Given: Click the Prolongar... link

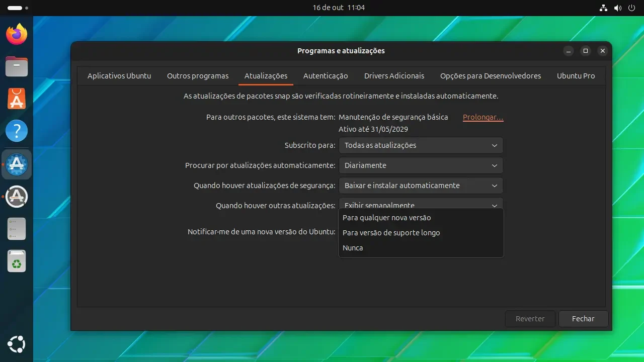Looking at the screenshot, I should [483, 117].
